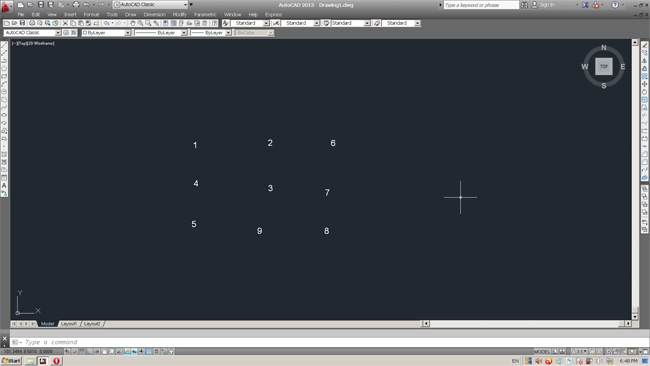Viewport: 650px width, 366px height.
Task: Click the N compass direction on ViewCube
Action: tap(604, 48)
